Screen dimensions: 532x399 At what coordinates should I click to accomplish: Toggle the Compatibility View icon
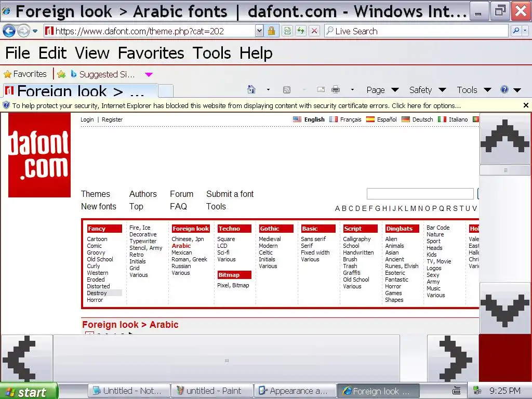tap(287, 31)
